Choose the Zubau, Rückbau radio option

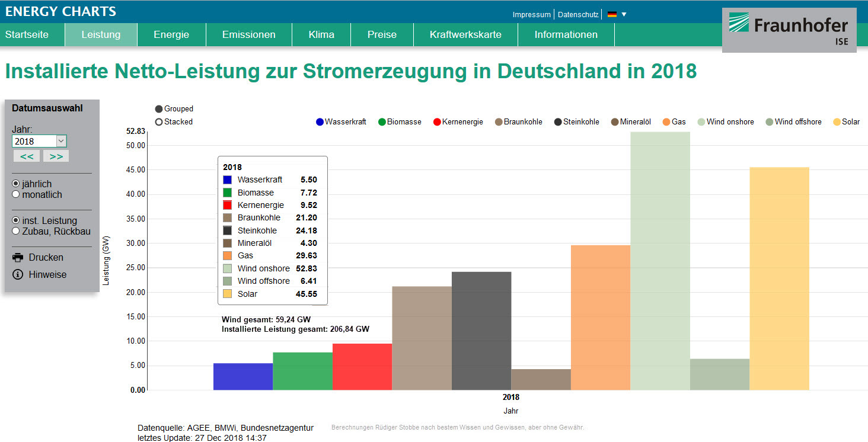(x=16, y=231)
